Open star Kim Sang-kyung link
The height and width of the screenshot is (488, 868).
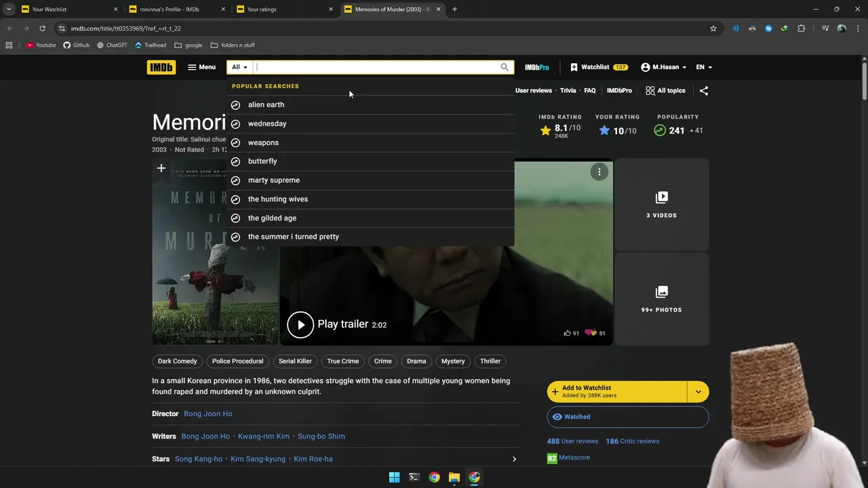coord(258,459)
